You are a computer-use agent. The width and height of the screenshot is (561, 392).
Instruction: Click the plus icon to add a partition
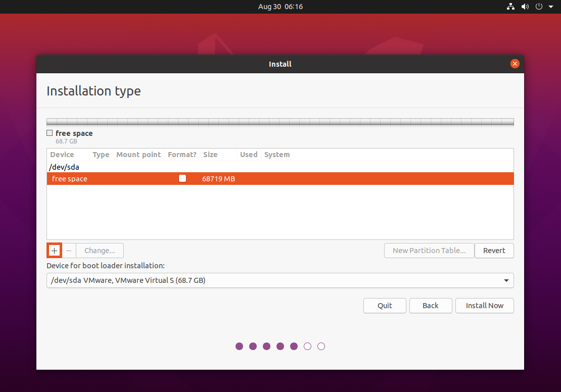click(54, 251)
